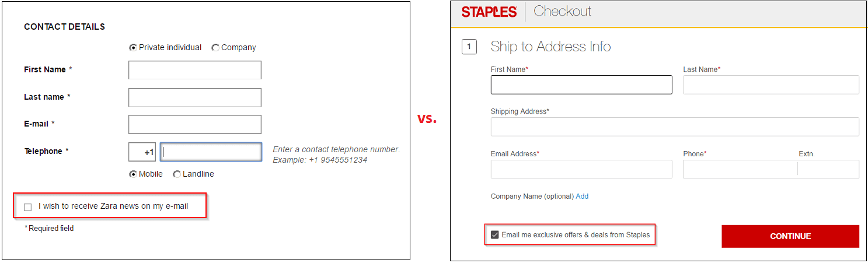
Task: Click the Zara E-mail input field
Action: click(195, 124)
